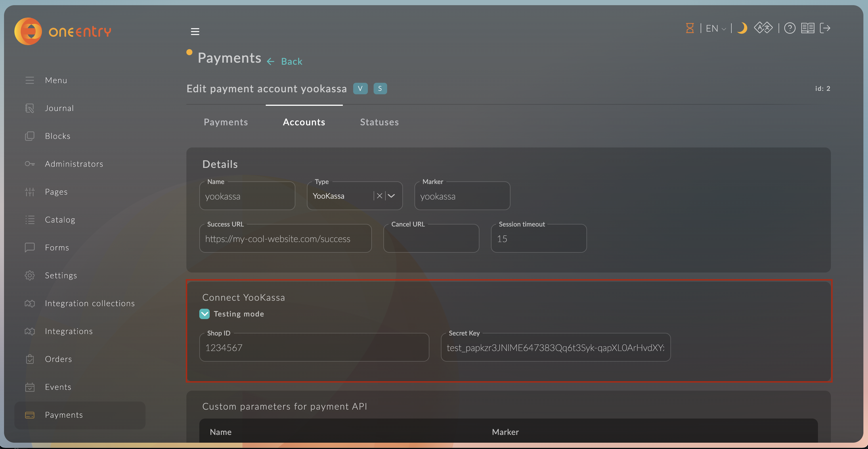The height and width of the screenshot is (449, 868).
Task: Click the Payments card icon
Action: [30, 415]
